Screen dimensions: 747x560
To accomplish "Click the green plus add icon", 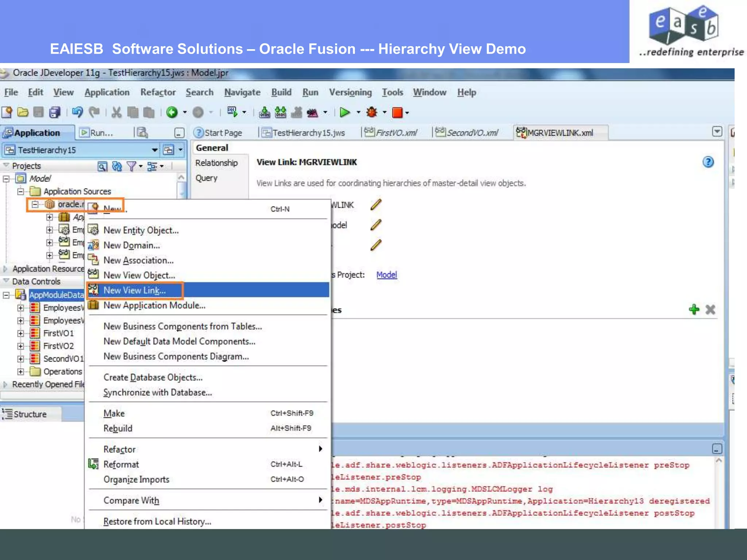I will [x=694, y=310].
